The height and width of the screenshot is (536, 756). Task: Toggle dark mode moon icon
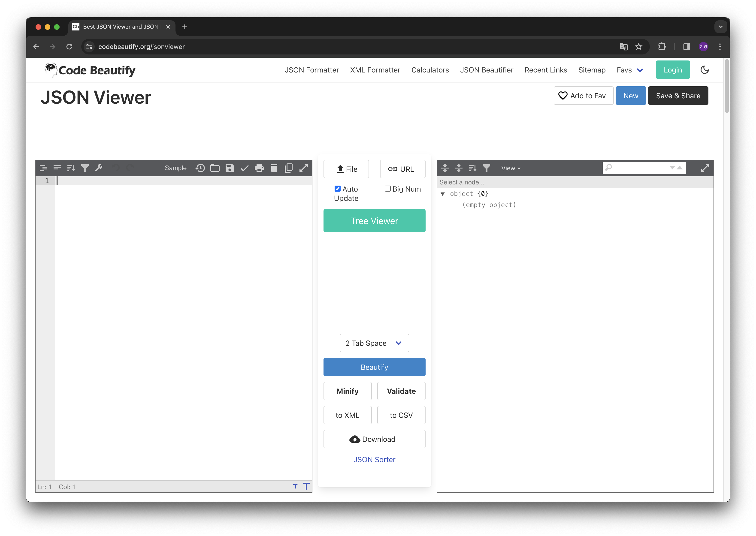coord(705,70)
